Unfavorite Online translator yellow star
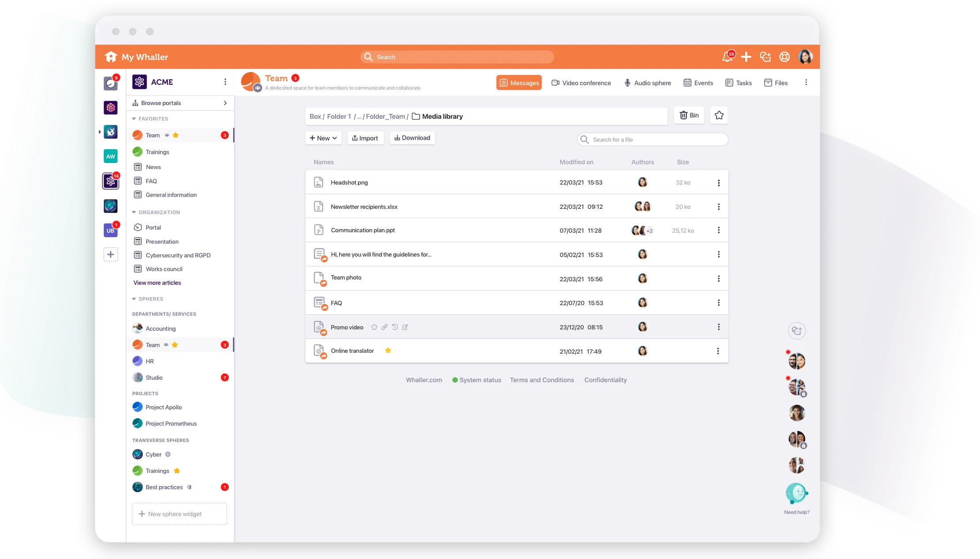 tap(388, 351)
